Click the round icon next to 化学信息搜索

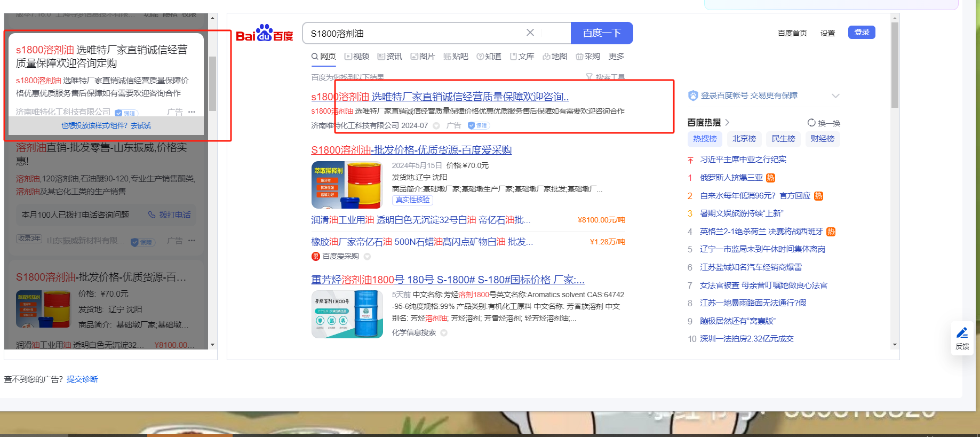pos(444,333)
